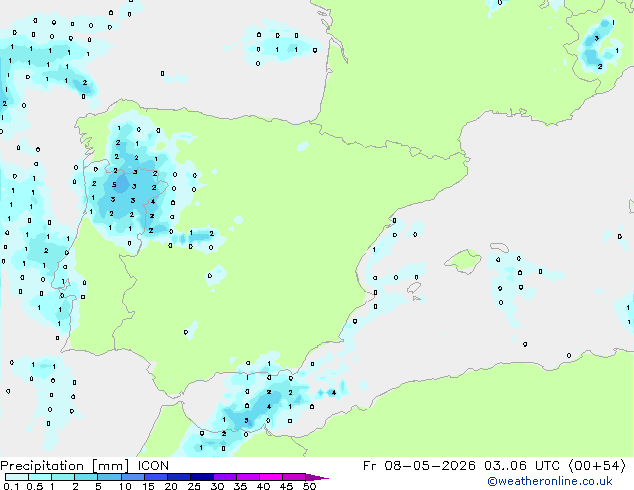
Task: Click the date '08-05-2026'
Action: (430, 466)
